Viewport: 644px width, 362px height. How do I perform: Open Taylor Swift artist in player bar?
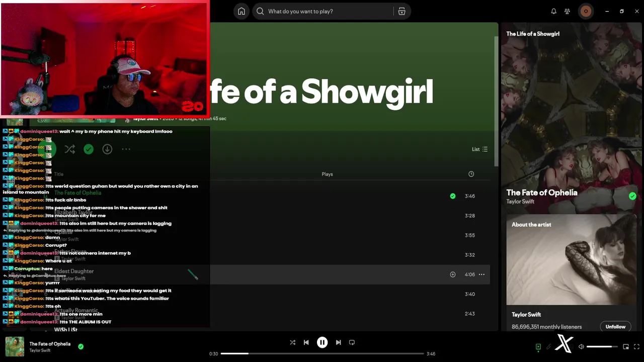(40, 350)
